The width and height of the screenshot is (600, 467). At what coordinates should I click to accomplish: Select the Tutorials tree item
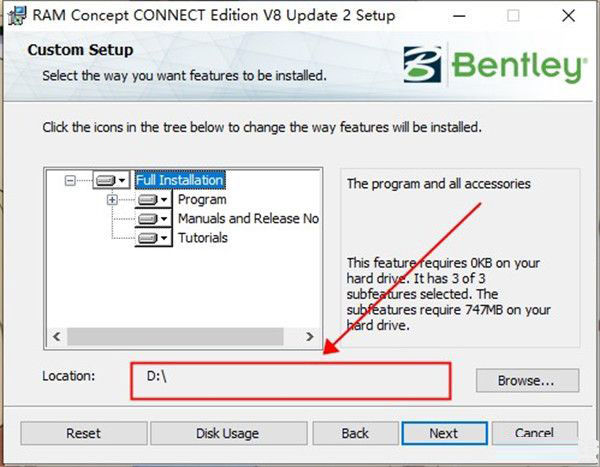point(203,238)
